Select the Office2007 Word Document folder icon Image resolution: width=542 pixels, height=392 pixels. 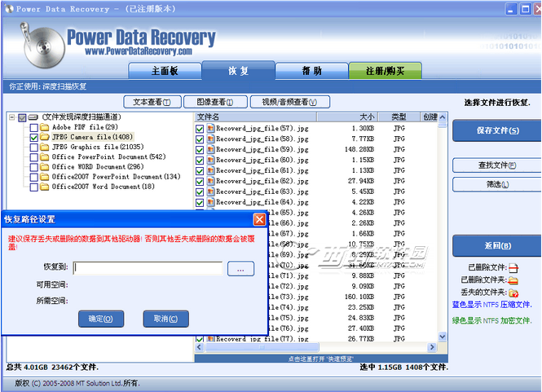click(x=44, y=187)
